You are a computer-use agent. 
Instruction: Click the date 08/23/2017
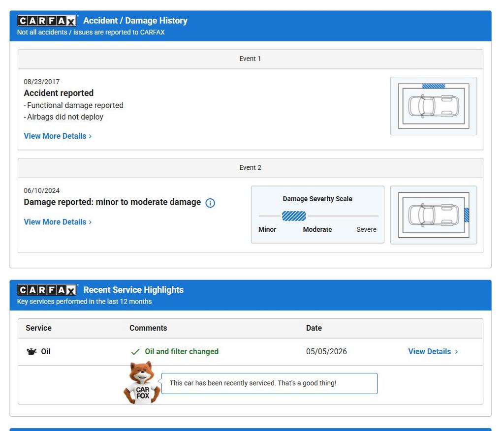point(42,82)
